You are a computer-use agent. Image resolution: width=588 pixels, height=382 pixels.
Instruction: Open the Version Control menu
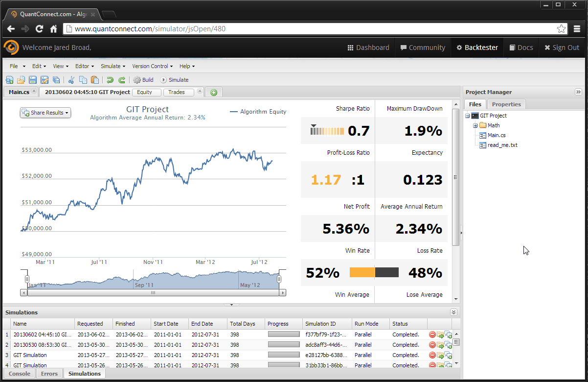click(x=152, y=66)
